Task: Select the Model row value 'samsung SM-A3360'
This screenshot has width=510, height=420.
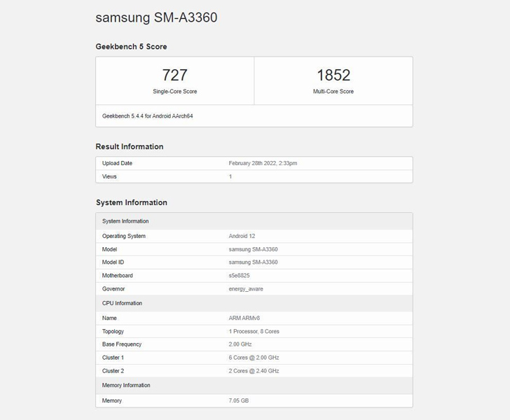Action: coord(254,249)
